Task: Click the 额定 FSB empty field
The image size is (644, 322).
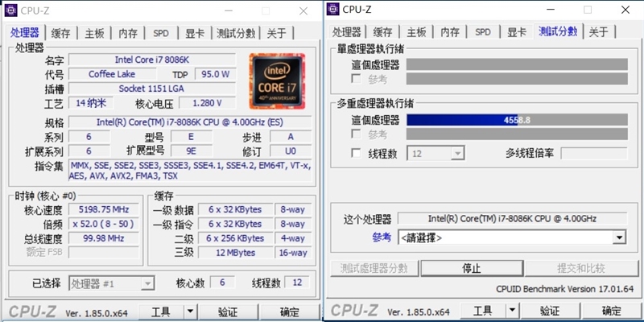Action: [x=104, y=252]
